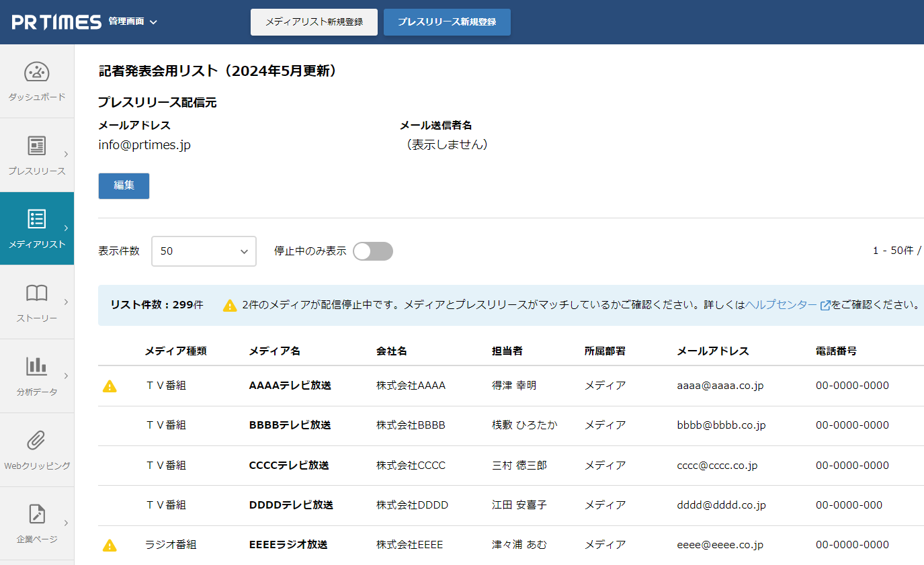Open ダッシュボード menu label in sidebar
The image size is (924, 565).
coord(37,97)
